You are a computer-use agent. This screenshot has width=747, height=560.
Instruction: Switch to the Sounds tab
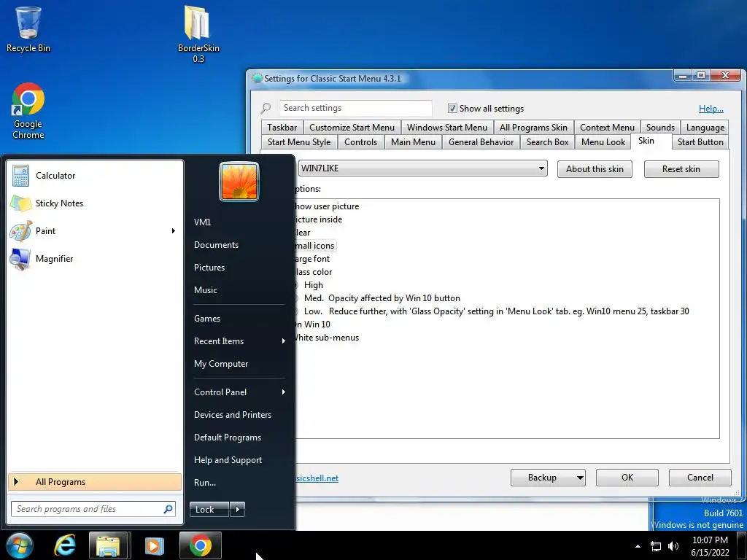click(x=660, y=128)
